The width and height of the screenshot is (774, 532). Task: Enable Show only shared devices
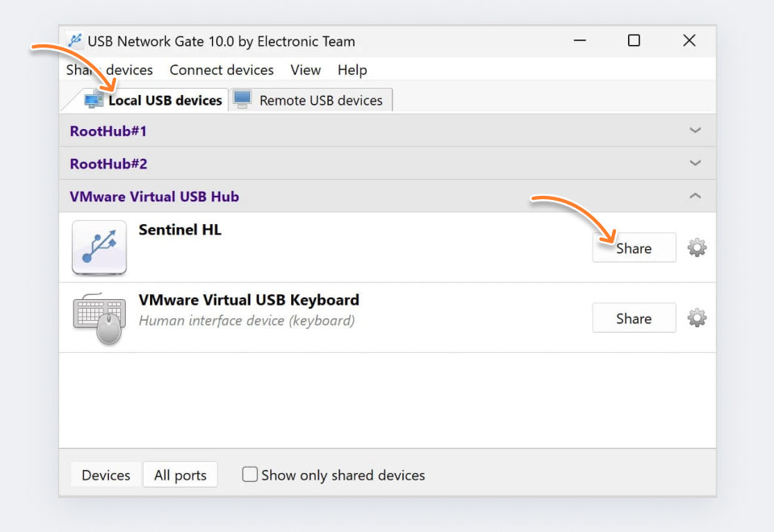tap(250, 475)
